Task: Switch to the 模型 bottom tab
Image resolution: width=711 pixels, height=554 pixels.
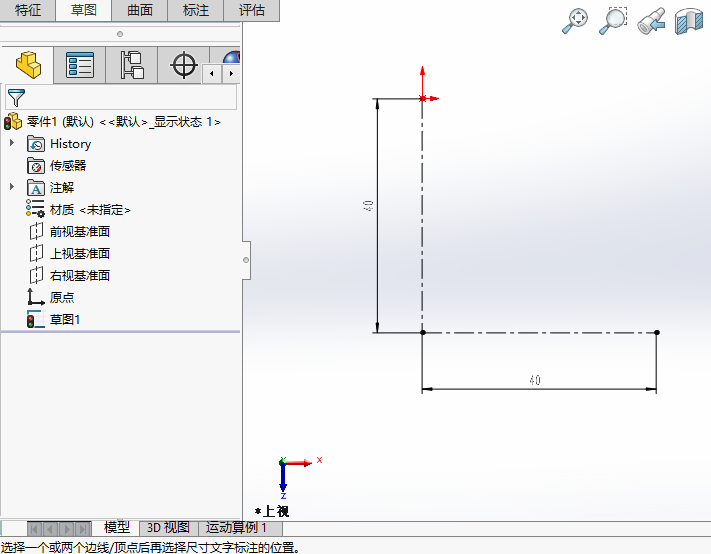Action: [x=117, y=528]
